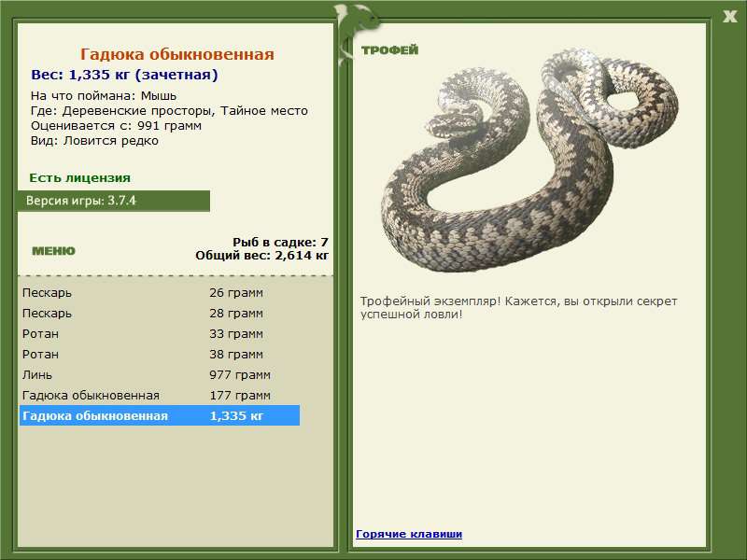Select the highlighted Гадюка обыкновенная 1,335 кг row
The width and height of the screenshot is (747, 560).
click(x=160, y=415)
